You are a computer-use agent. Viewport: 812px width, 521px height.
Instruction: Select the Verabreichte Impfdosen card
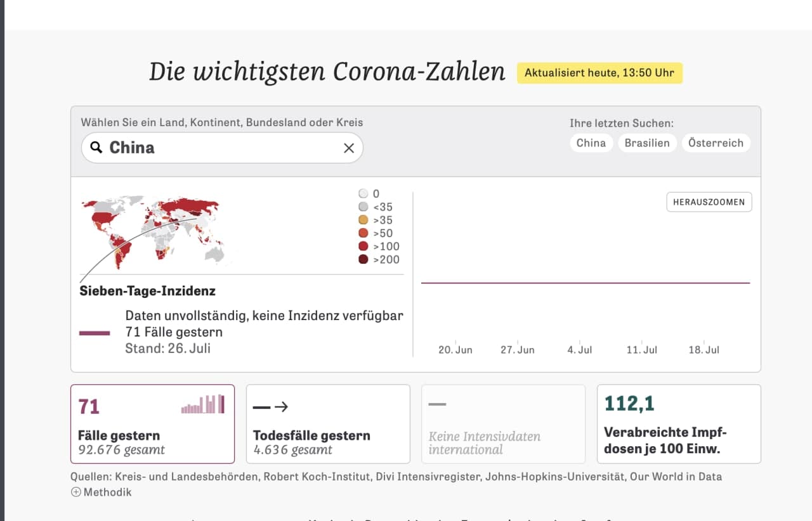point(679,424)
